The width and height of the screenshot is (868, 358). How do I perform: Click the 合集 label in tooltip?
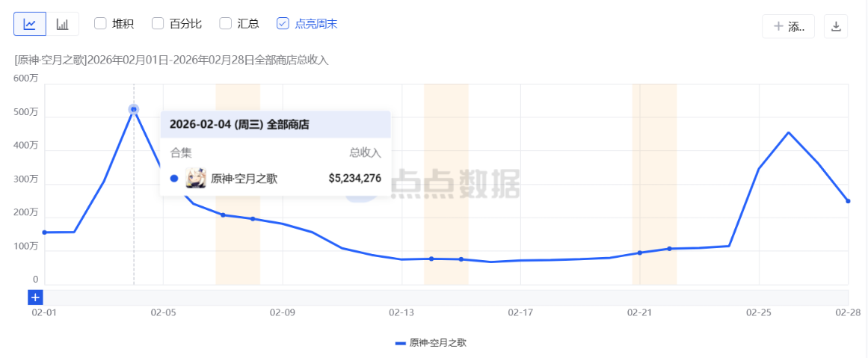(x=180, y=152)
